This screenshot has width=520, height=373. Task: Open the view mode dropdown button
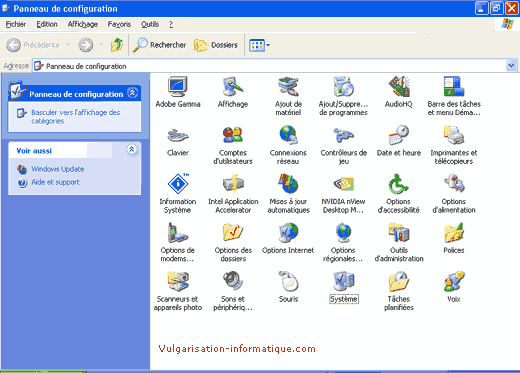(259, 45)
